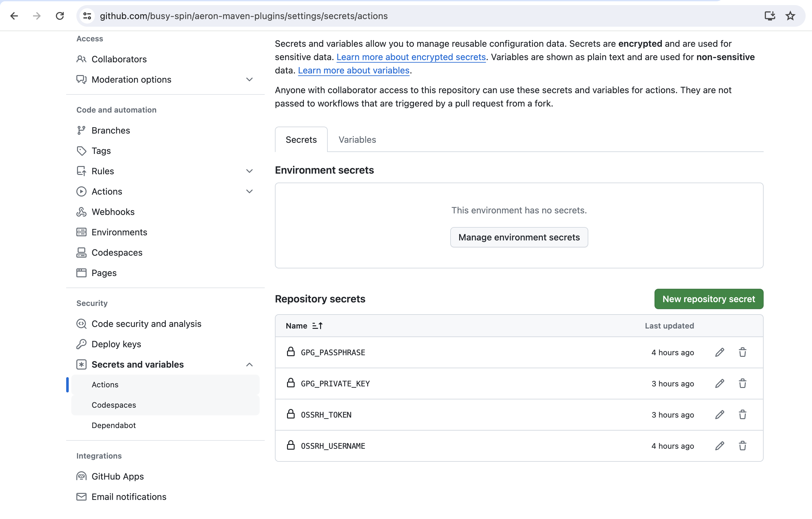Edit the OSSRH_TOKEN secret pencil icon
Image resolution: width=812 pixels, height=519 pixels.
pos(720,414)
